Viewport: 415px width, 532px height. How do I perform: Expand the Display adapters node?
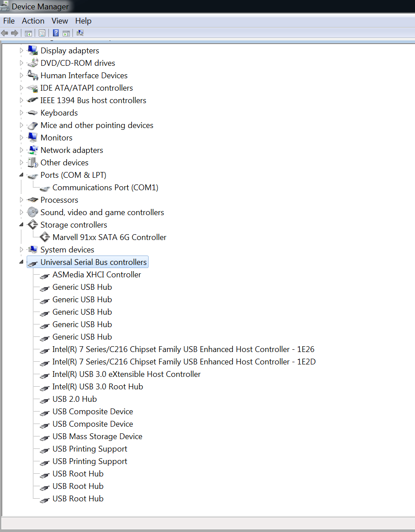coord(21,50)
